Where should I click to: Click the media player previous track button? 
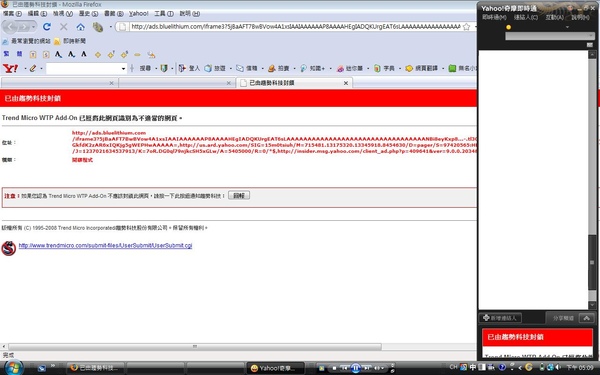pos(344,368)
